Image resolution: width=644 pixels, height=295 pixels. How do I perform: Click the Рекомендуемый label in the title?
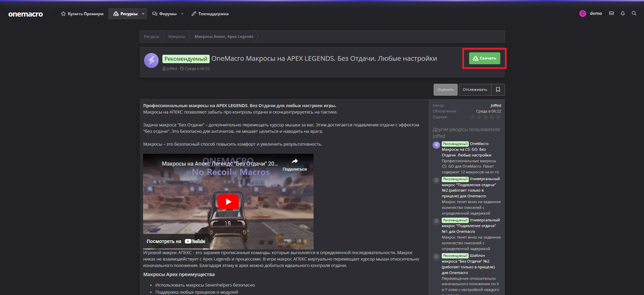point(186,59)
